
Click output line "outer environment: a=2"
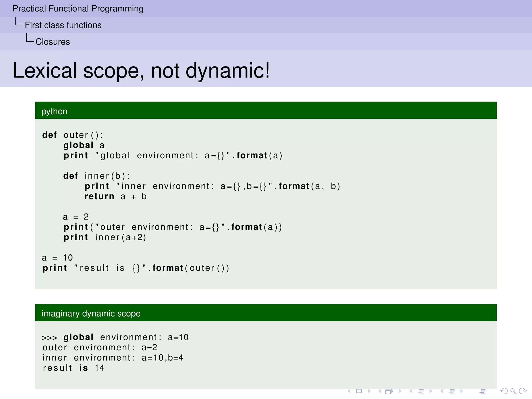point(100,348)
